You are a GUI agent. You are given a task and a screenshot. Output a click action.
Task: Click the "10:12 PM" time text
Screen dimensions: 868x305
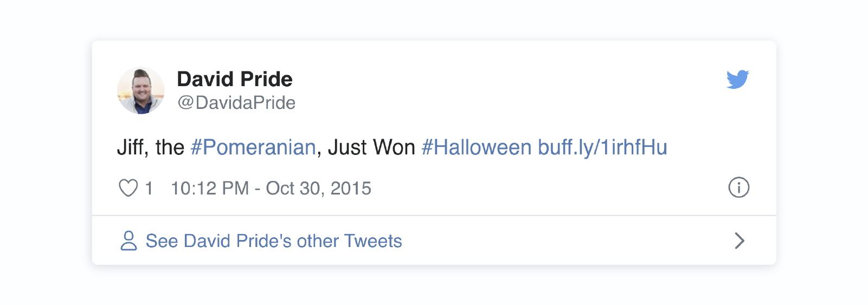coord(210,188)
